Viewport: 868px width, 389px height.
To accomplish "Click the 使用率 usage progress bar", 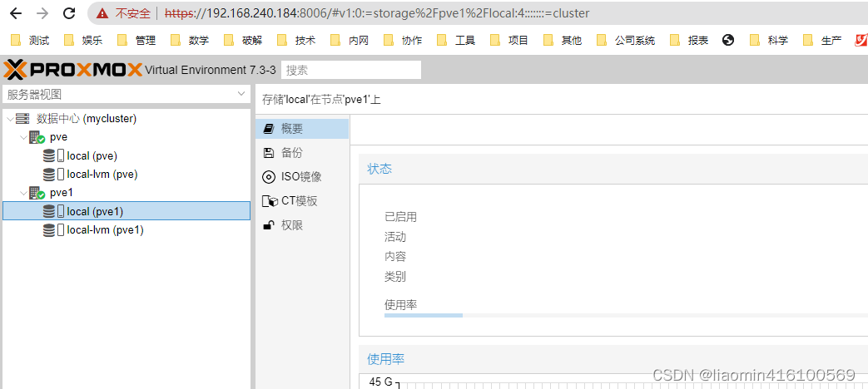I will pyautogui.click(x=626, y=316).
